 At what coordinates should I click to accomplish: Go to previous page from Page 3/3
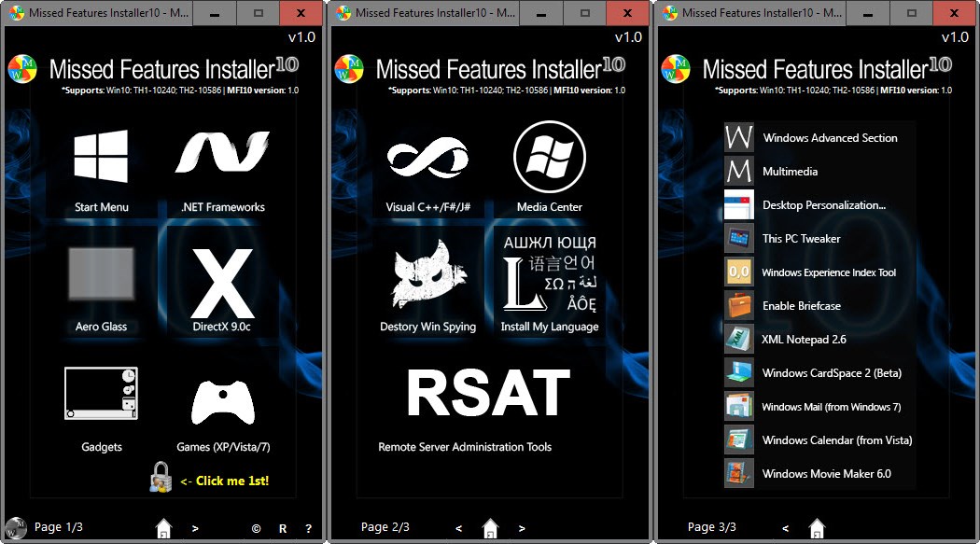coord(786,528)
